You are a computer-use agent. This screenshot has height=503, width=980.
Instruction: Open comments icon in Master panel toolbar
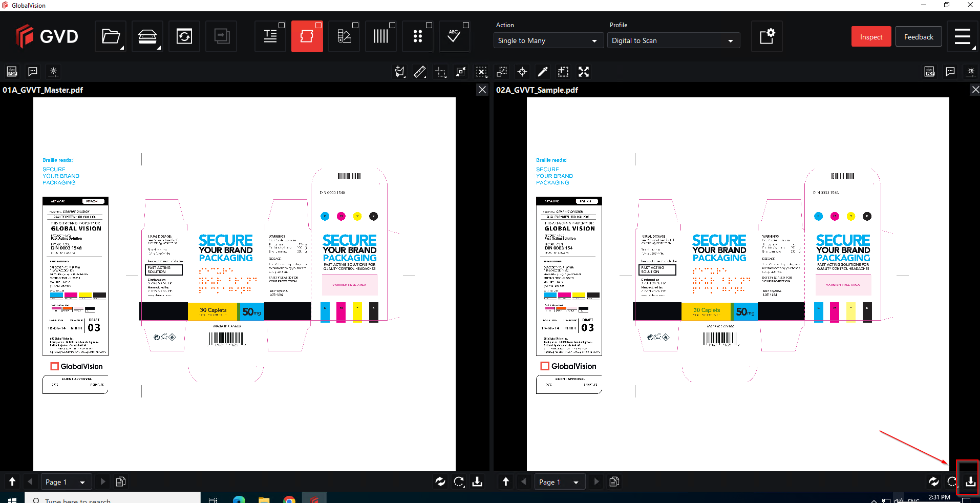point(33,72)
